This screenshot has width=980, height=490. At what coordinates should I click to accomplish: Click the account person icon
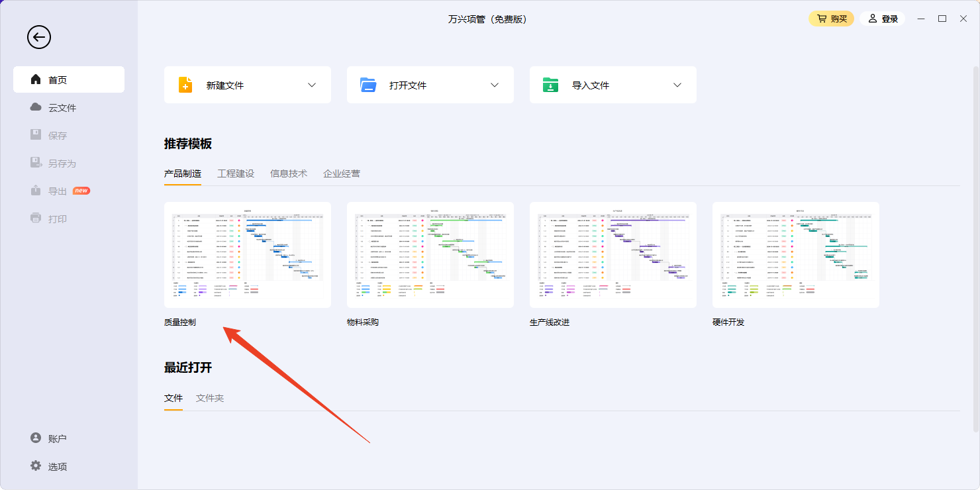tap(36, 438)
